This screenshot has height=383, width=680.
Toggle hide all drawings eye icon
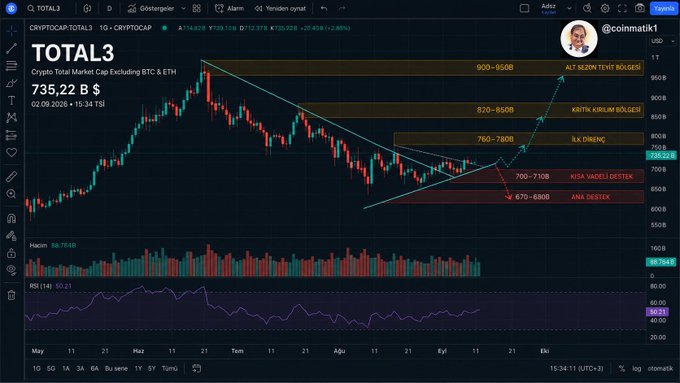(11, 270)
